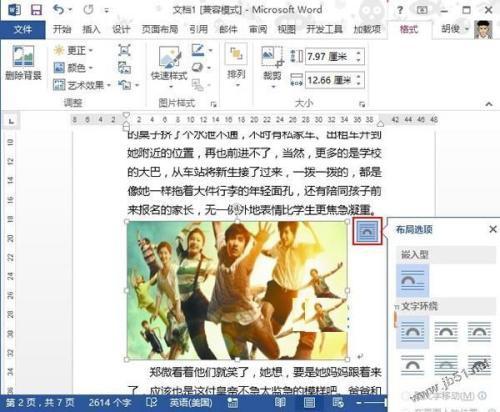The image size is (500, 412).
Task: Click the Save icon in quick access toolbar
Action: 36,10
